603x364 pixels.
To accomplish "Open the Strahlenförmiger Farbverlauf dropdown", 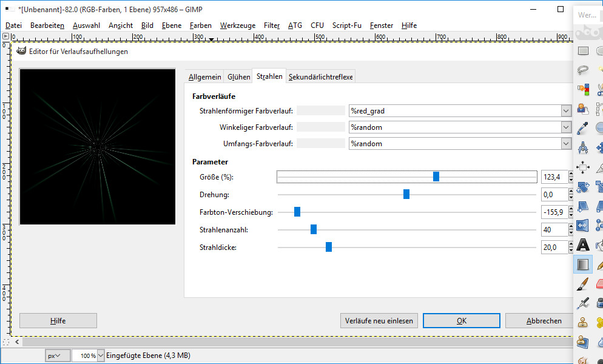I will [x=566, y=111].
